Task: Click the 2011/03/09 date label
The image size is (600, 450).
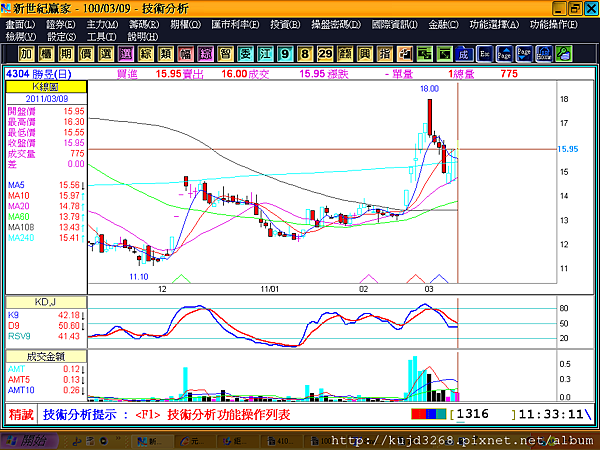Action: [x=47, y=99]
